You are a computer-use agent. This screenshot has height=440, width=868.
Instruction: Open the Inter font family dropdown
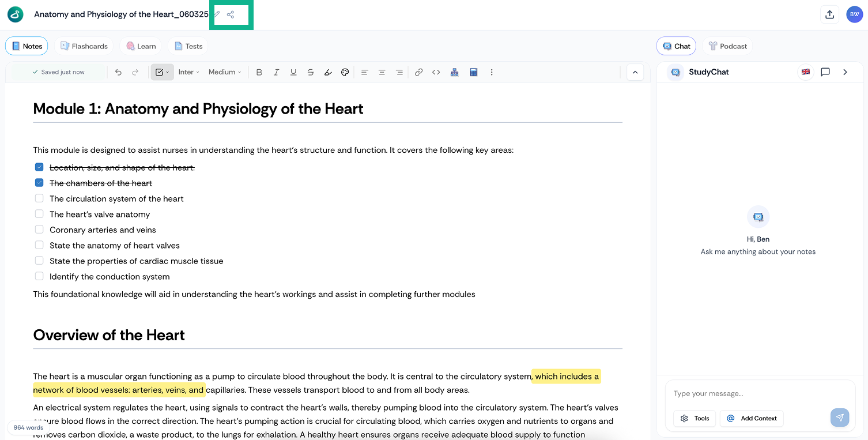(188, 72)
